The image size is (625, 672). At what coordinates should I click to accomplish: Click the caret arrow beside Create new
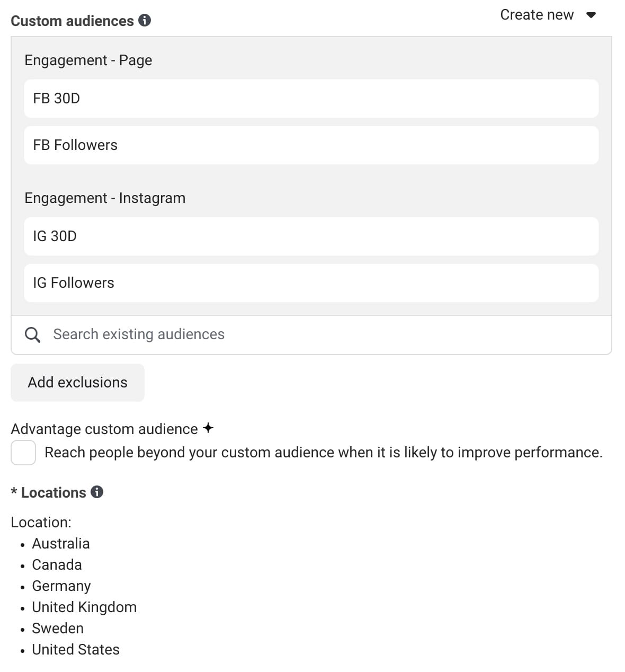pos(591,15)
